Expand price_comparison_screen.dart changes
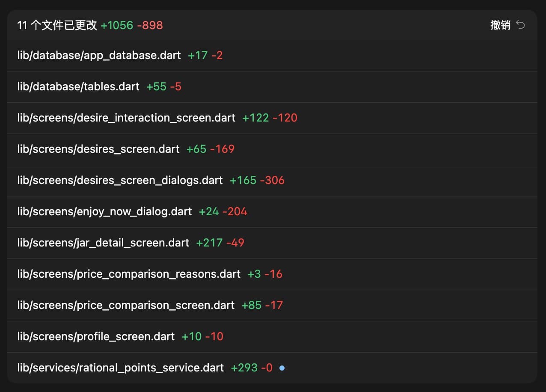 [x=125, y=305]
